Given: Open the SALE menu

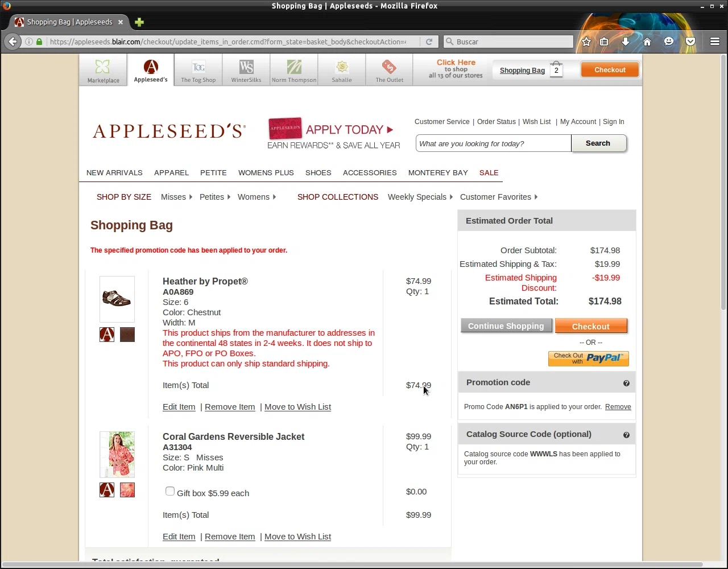Looking at the screenshot, I should point(489,172).
